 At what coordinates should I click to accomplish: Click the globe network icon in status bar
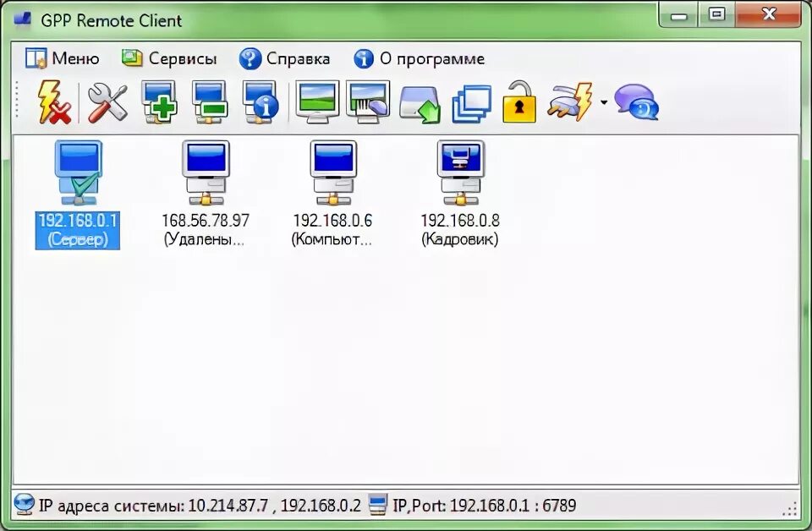click(24, 505)
